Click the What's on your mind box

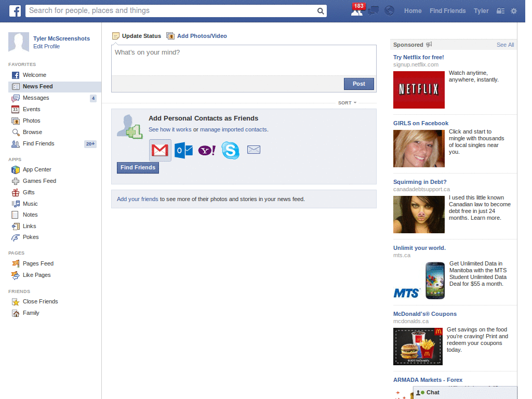tap(244, 60)
